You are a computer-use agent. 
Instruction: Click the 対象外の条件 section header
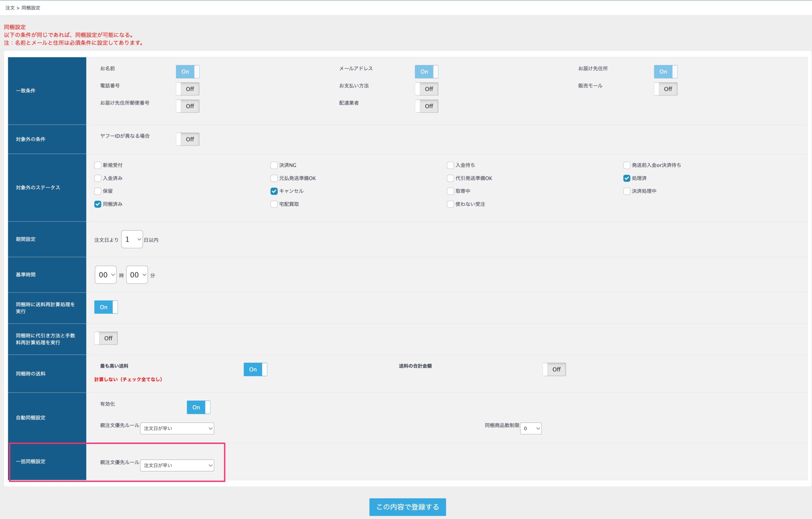pyautogui.click(x=47, y=139)
